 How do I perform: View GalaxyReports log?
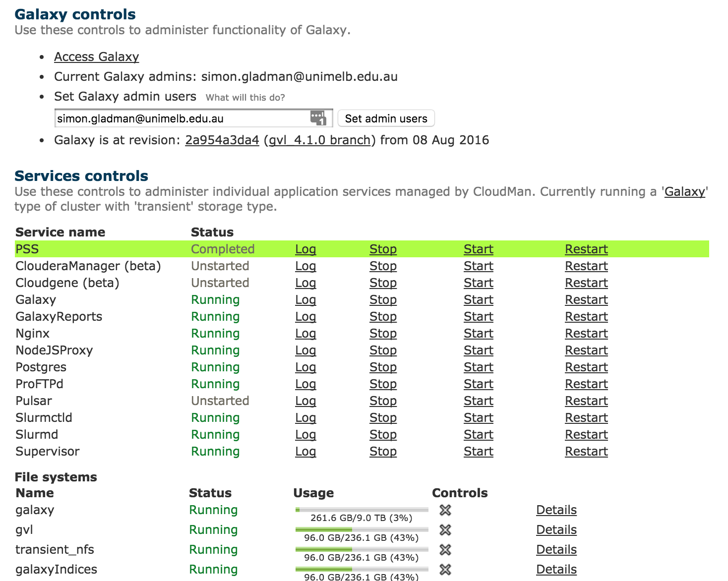point(305,317)
